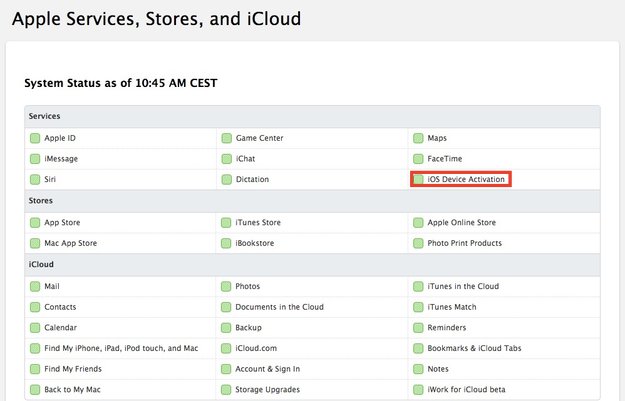Click the Bookmarks & iCloud Tabs text

click(474, 348)
